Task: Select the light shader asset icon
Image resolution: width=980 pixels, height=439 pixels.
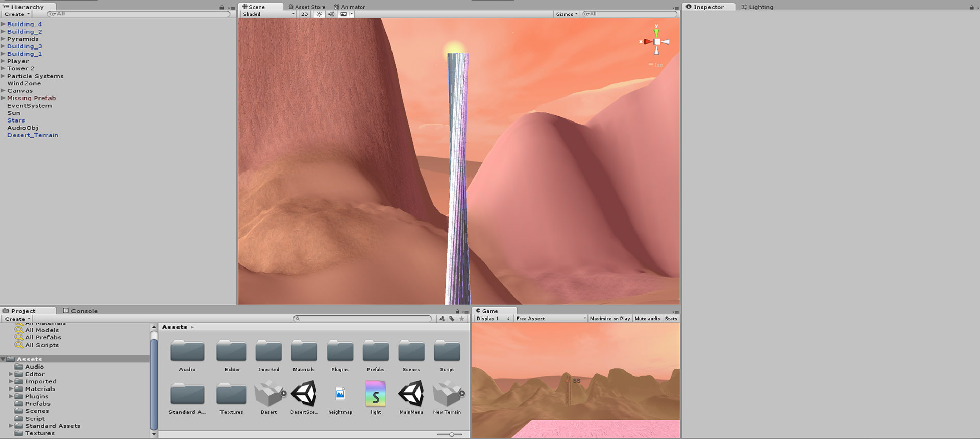Action: pyautogui.click(x=376, y=394)
